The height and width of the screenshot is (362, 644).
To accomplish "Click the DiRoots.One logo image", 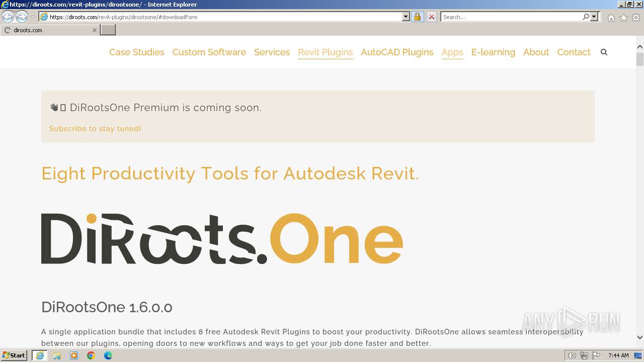I will (222, 238).
